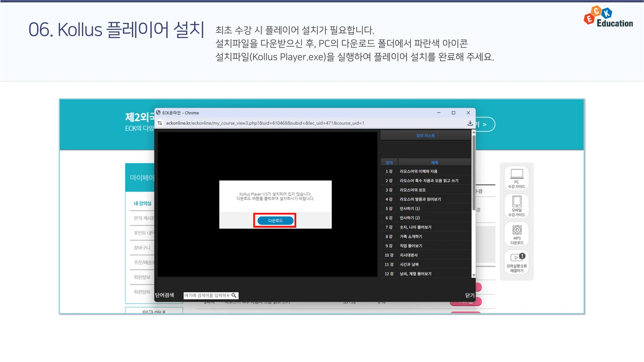Viewport: 644px width, 362px height.
Task: Click the eckonline.kr URL text in the address bar
Action: click(x=265, y=123)
